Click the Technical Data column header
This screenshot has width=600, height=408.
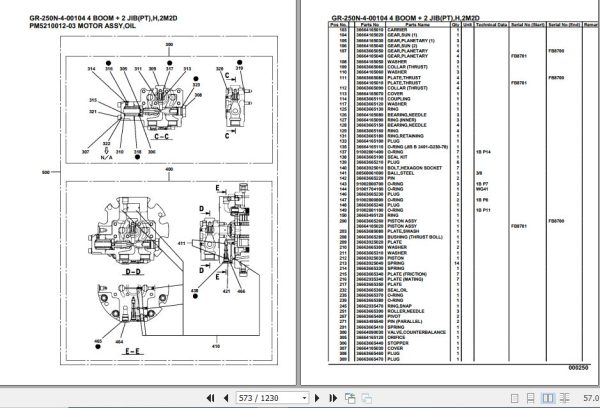(491, 25)
